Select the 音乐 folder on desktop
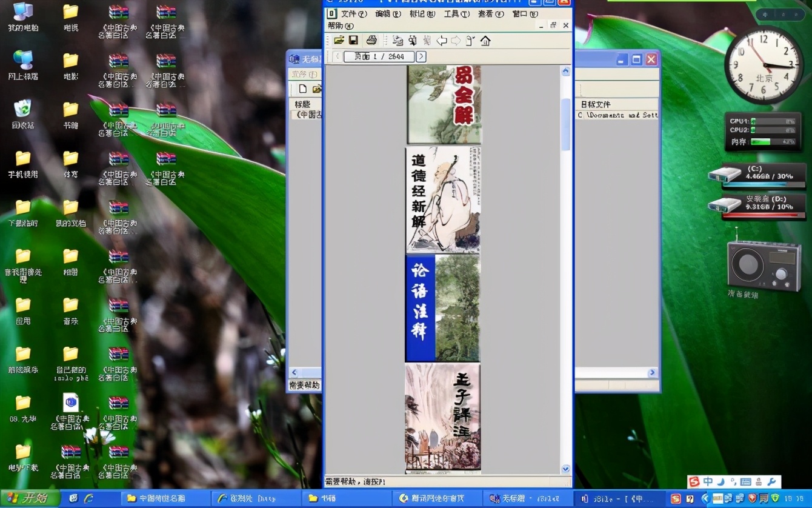812x508 pixels. tap(71, 312)
